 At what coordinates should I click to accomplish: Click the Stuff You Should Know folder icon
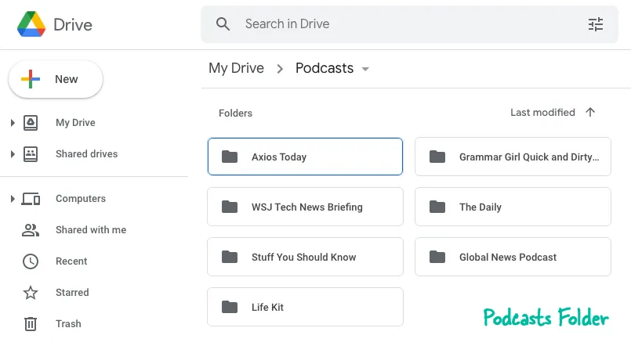pos(230,257)
